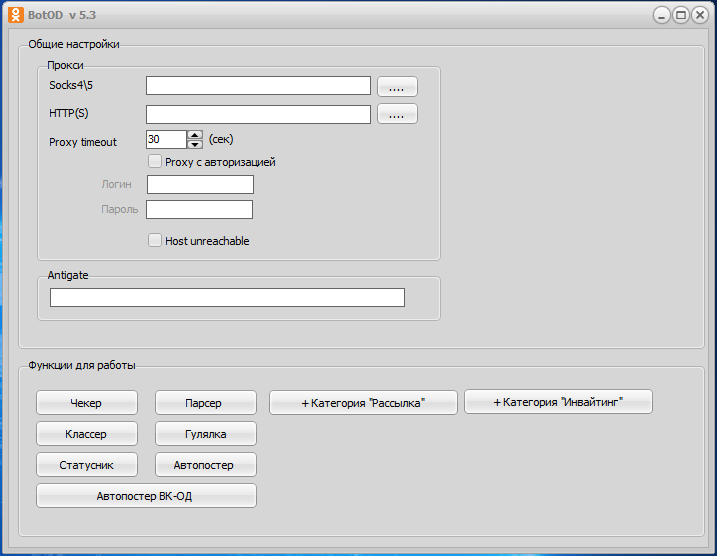Image resolution: width=717 pixels, height=556 pixels.
Task: Increase Proxy timeout with up arrow
Action: [195, 135]
